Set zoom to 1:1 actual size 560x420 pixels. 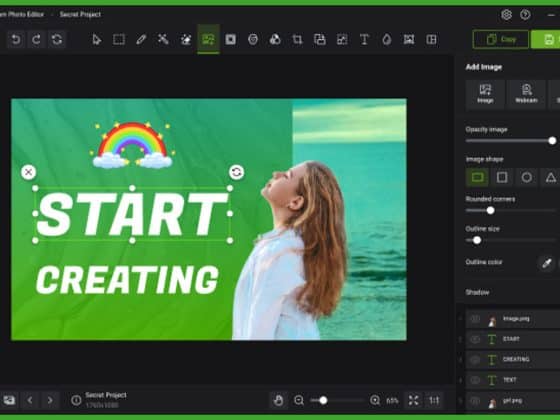pos(434,400)
